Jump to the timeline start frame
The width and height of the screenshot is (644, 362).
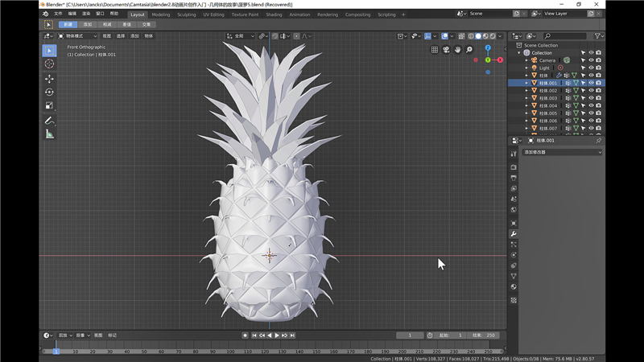tap(254, 335)
